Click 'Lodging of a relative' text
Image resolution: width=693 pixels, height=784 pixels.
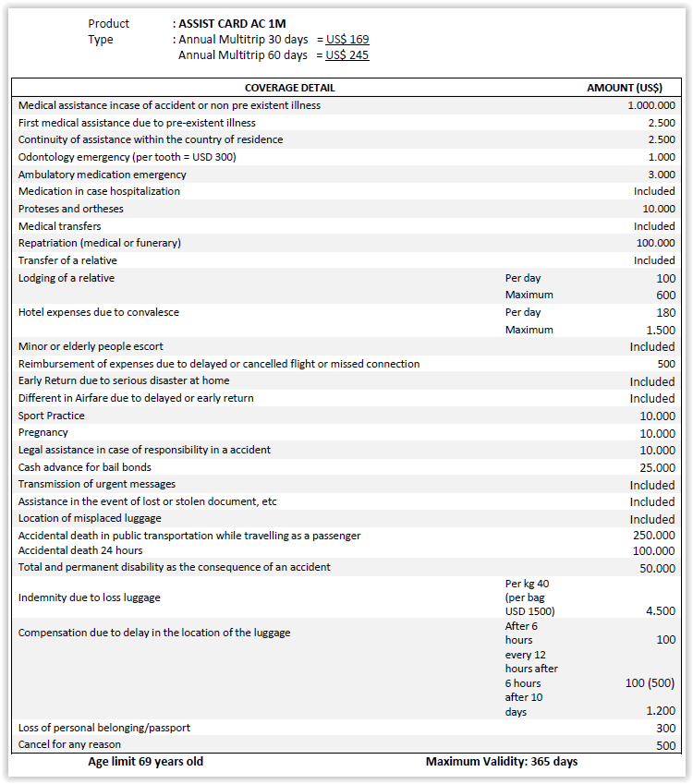[x=66, y=278]
